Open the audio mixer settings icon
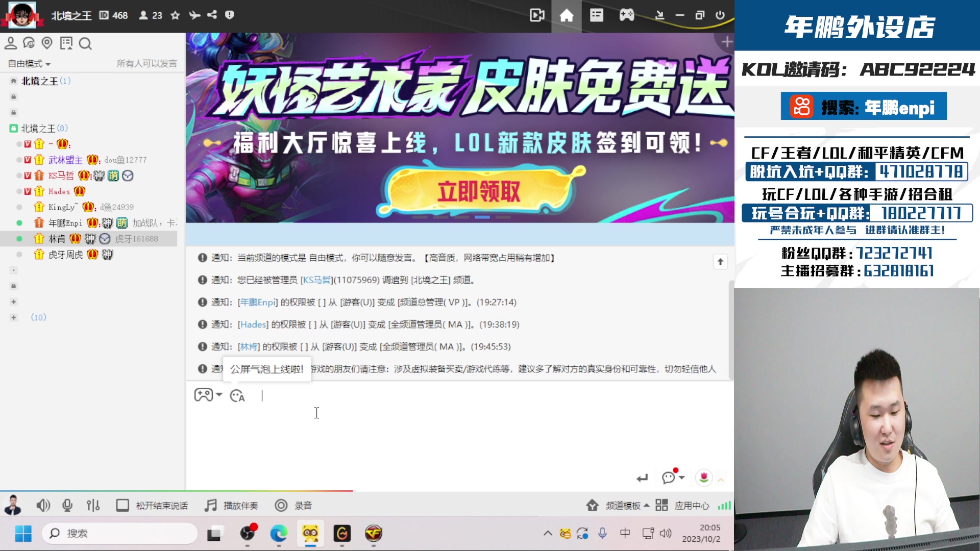 click(x=93, y=506)
